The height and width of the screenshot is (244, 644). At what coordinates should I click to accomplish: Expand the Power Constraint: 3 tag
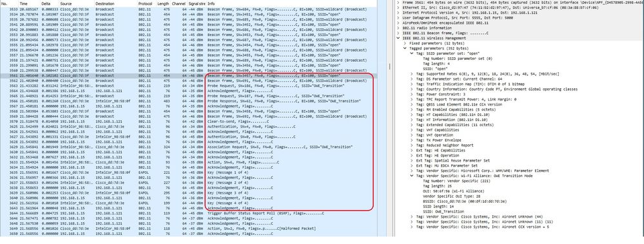pos(412,94)
